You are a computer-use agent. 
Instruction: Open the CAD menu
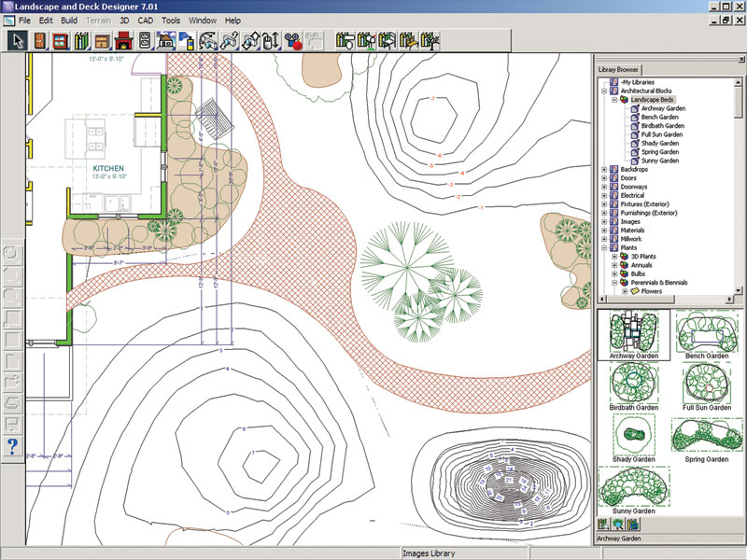pyautogui.click(x=145, y=20)
